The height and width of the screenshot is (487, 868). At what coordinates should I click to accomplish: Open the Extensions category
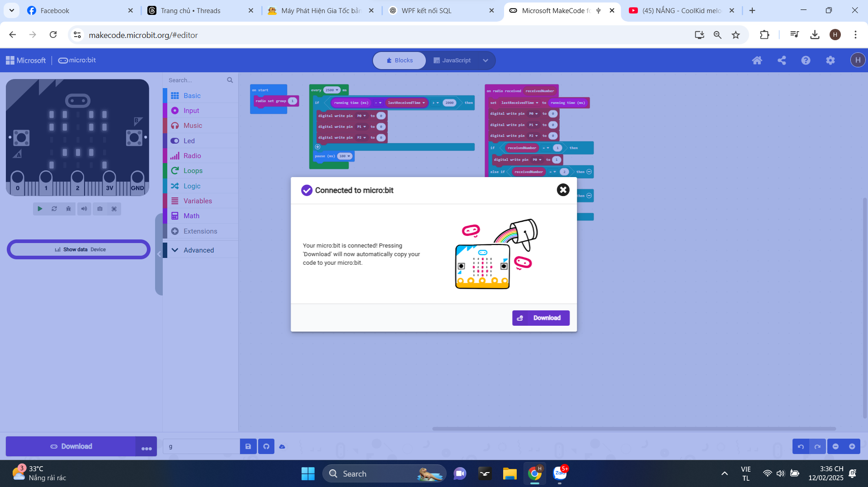coord(201,231)
